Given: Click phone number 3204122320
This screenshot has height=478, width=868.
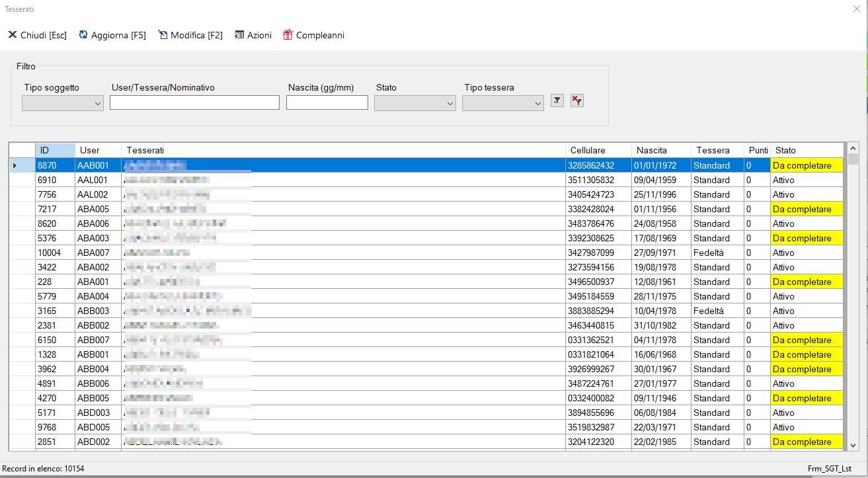Looking at the screenshot, I should click(599, 442).
